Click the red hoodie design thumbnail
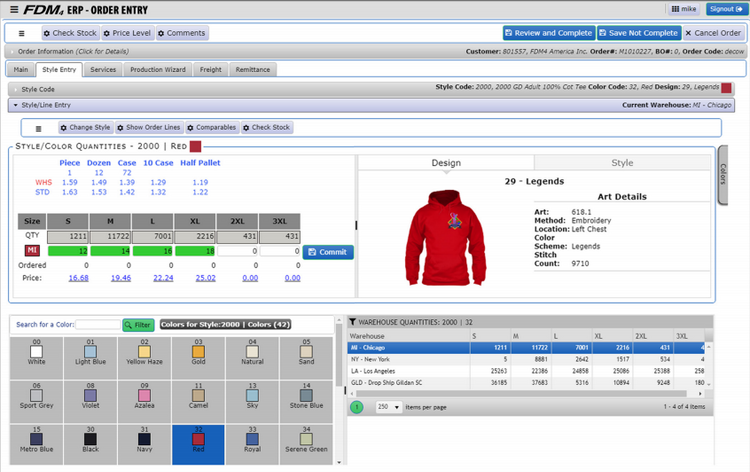The width and height of the screenshot is (750, 472). pyautogui.click(x=446, y=238)
